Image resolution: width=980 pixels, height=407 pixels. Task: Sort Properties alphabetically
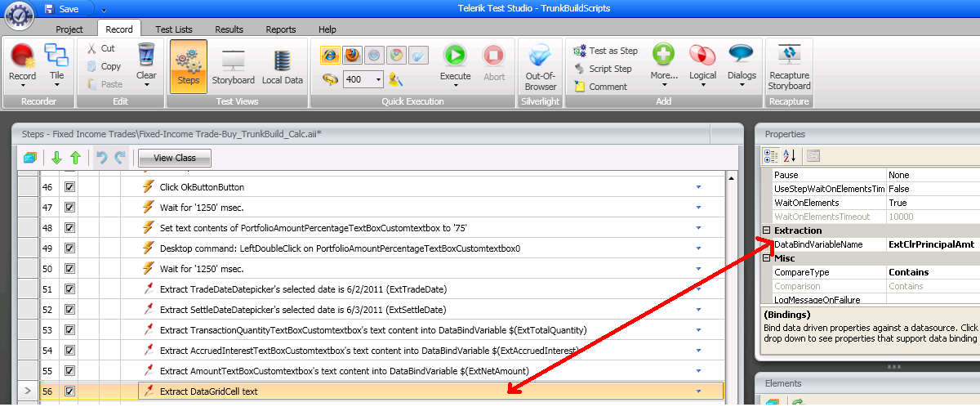point(790,155)
